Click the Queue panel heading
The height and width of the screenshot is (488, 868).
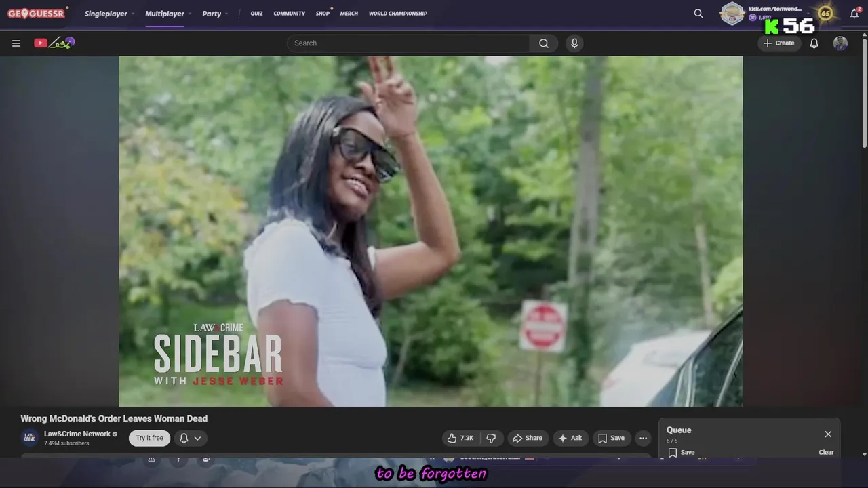679,430
